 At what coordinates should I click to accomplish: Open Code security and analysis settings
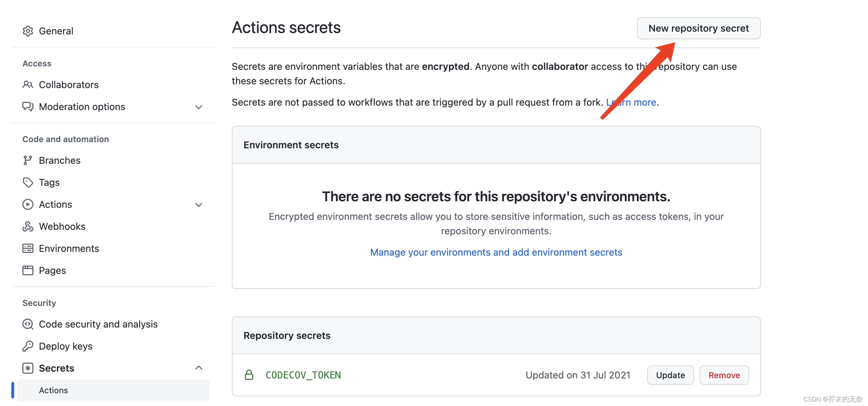98,324
